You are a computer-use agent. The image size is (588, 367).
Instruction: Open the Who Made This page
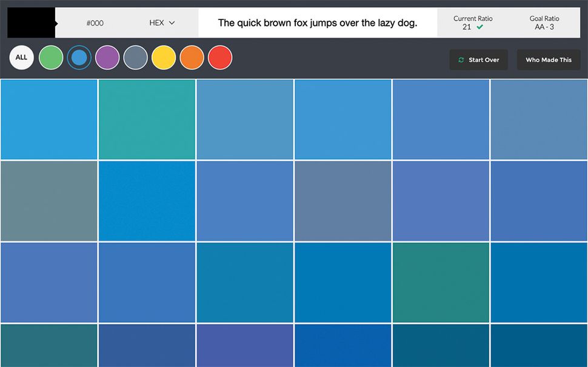coord(548,59)
